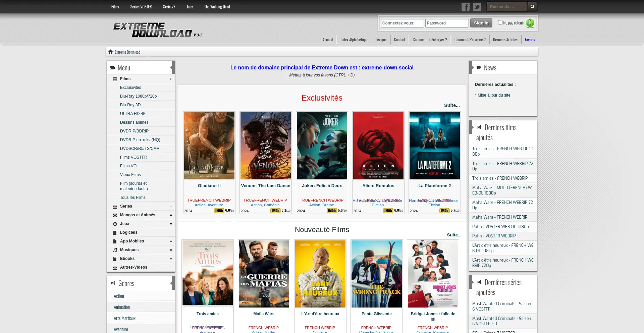Click the App Mobiles icon

[115, 241]
